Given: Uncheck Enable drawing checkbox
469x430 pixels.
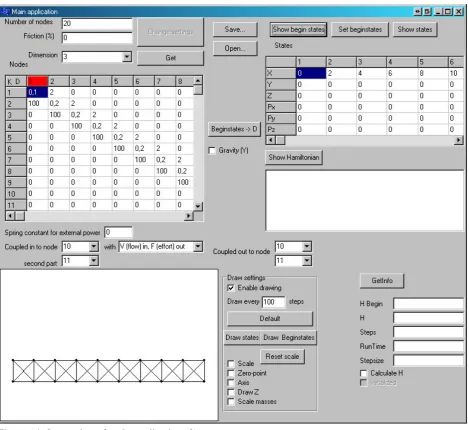Looking at the screenshot, I should pyautogui.click(x=231, y=288).
